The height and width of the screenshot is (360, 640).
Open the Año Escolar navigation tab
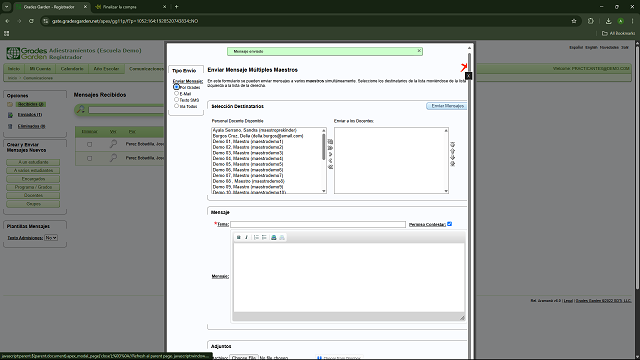point(106,69)
